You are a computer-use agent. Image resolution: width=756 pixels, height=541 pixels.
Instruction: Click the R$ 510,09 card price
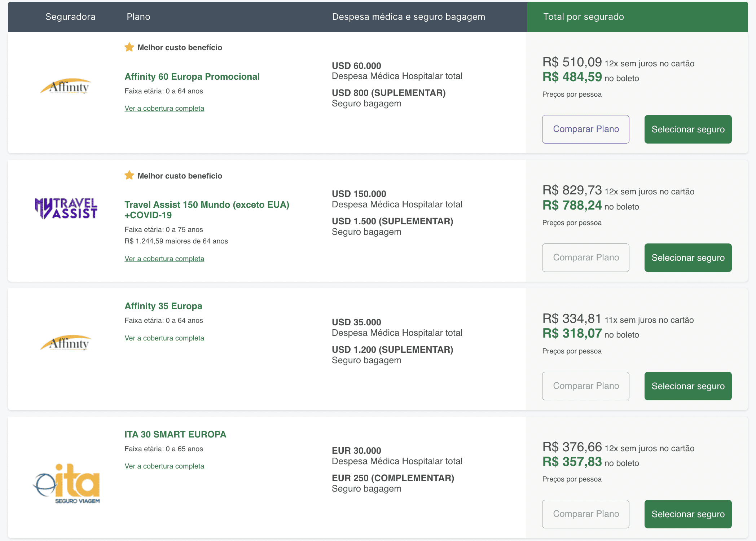(x=572, y=62)
